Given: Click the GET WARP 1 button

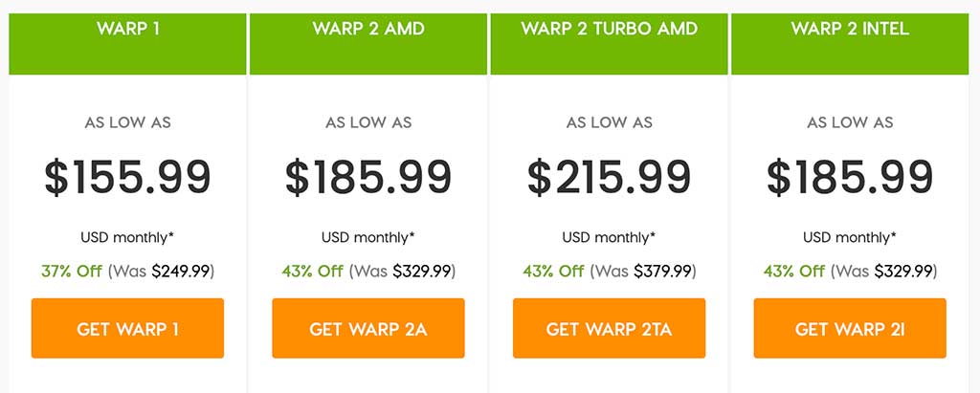Looking at the screenshot, I should (127, 329).
